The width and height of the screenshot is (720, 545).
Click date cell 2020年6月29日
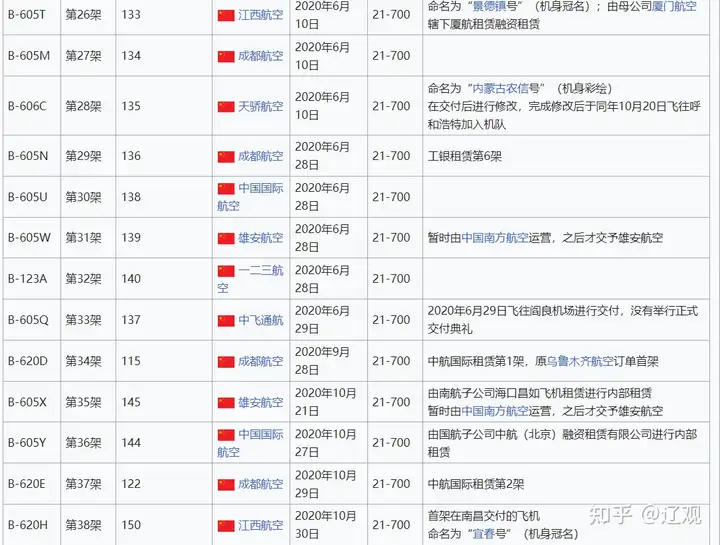(328, 320)
